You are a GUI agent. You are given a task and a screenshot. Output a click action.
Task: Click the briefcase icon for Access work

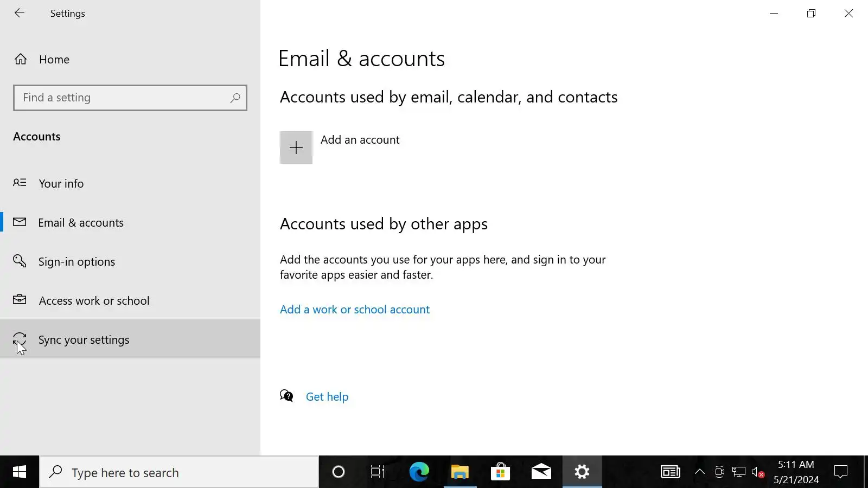point(20,299)
